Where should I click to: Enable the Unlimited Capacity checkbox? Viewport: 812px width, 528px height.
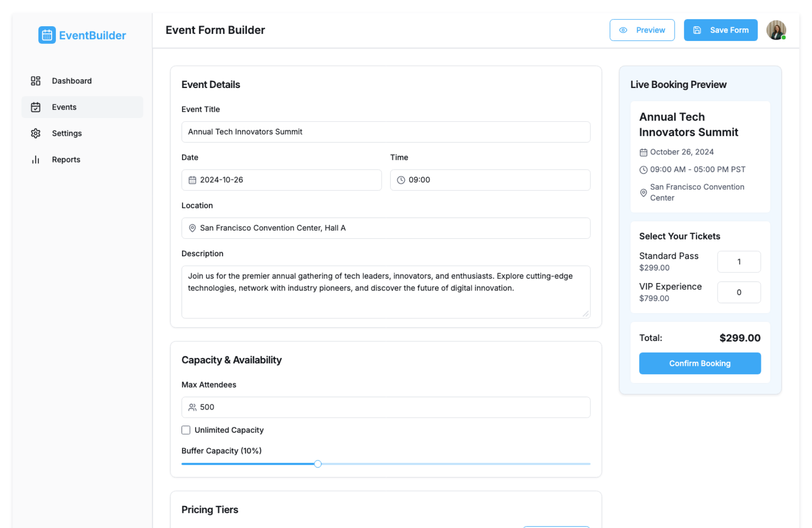[186, 430]
